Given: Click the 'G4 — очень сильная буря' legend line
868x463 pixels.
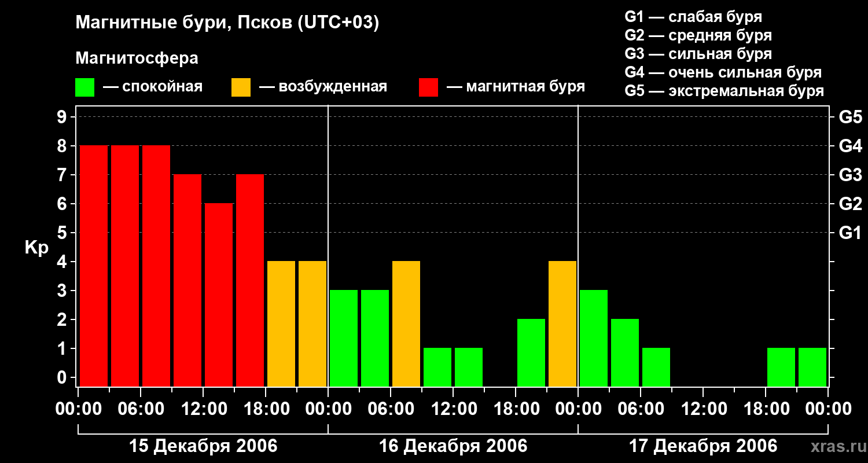Looking at the screenshot, I should 723,72.
